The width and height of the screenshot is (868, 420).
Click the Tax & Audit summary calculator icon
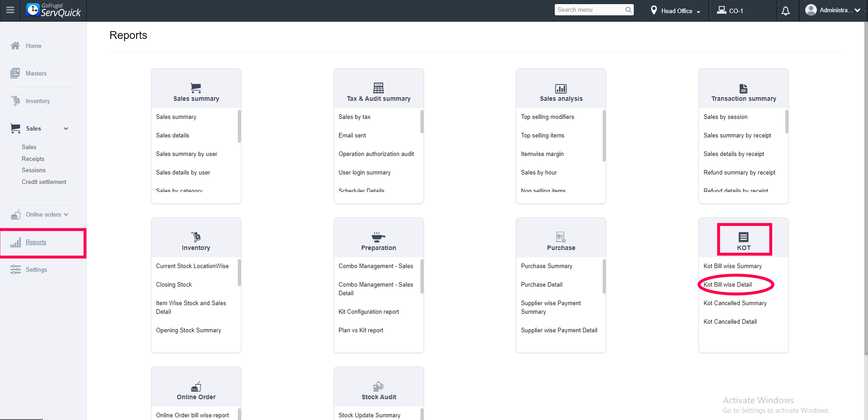[x=378, y=88]
